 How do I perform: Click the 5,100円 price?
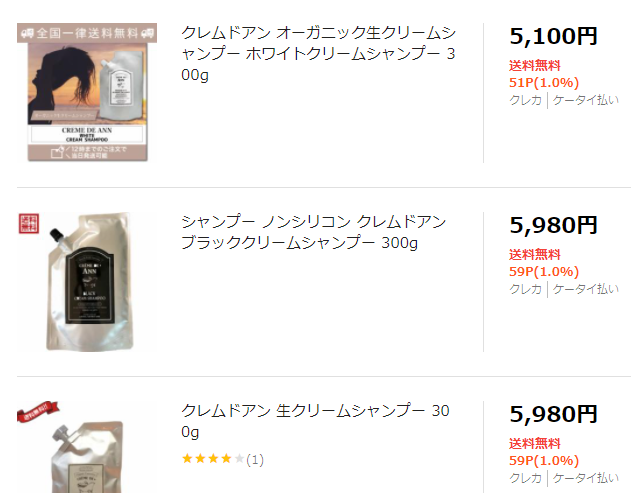553,36
